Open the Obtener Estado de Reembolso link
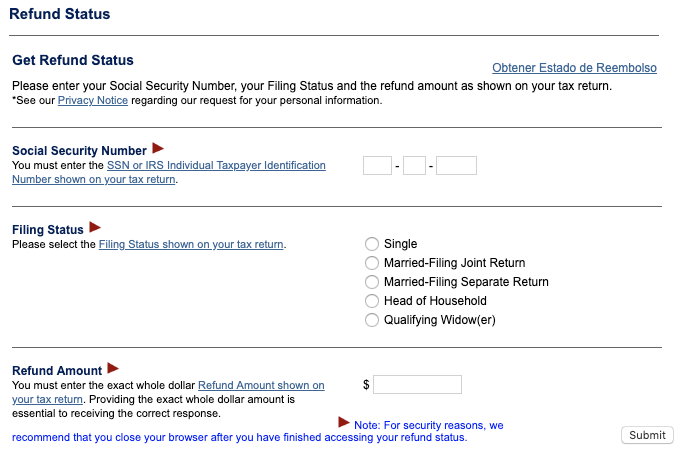Viewport: 683px width, 458px height. tap(574, 68)
